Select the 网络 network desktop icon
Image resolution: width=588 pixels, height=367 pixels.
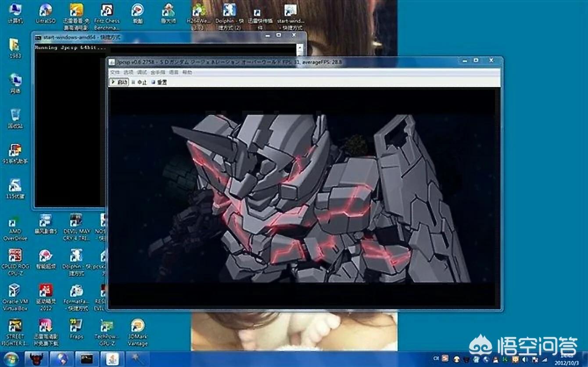tap(15, 84)
